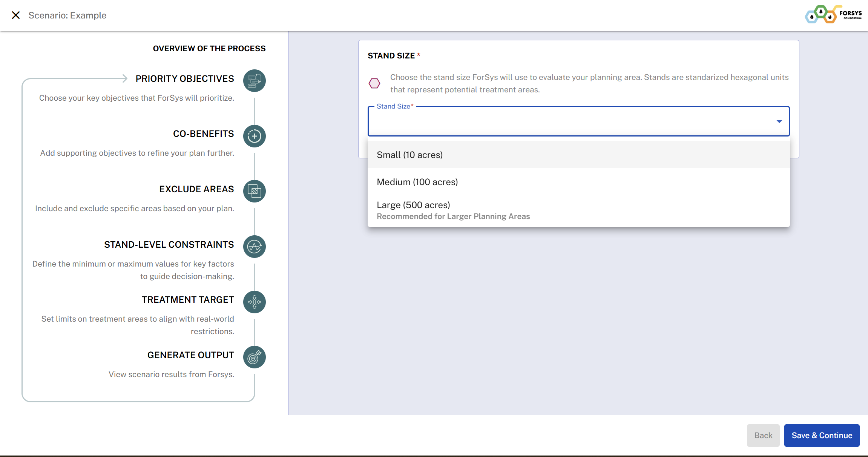Select the GENERATE OUTPUT step heading
The image size is (868, 457).
click(x=190, y=355)
